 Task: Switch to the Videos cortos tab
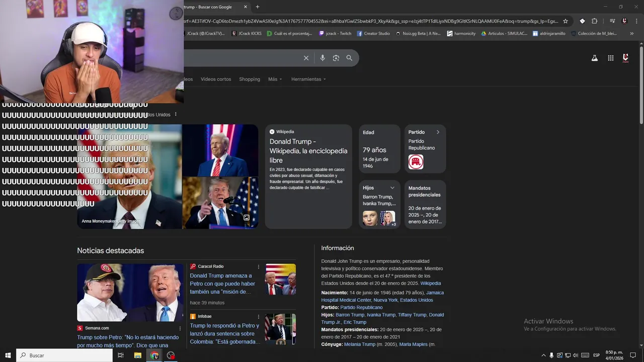[x=216, y=79]
